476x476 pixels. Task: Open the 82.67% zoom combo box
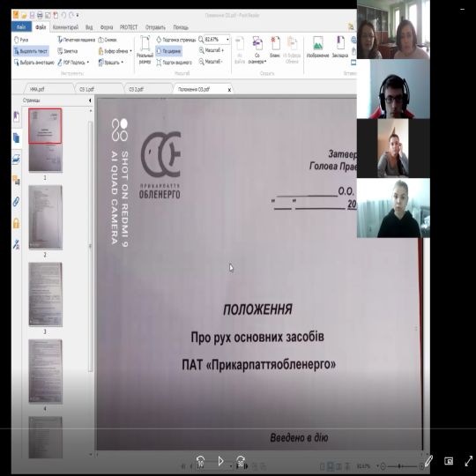(x=217, y=40)
